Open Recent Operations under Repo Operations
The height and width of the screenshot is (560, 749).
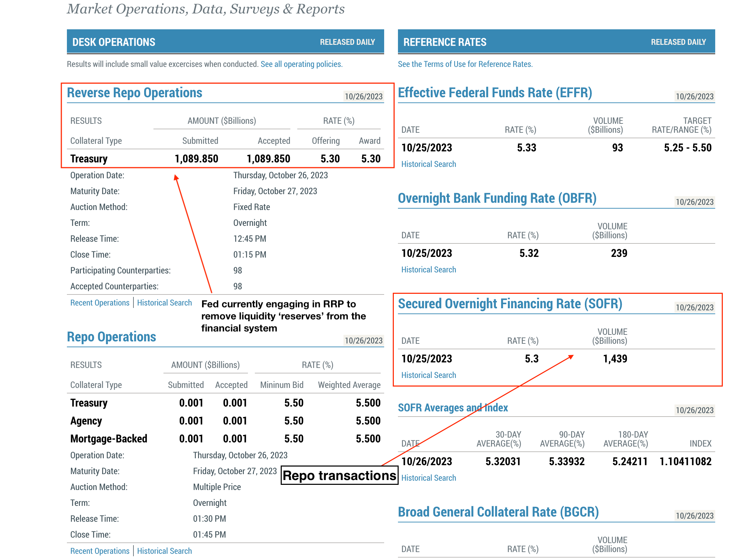coord(100,551)
